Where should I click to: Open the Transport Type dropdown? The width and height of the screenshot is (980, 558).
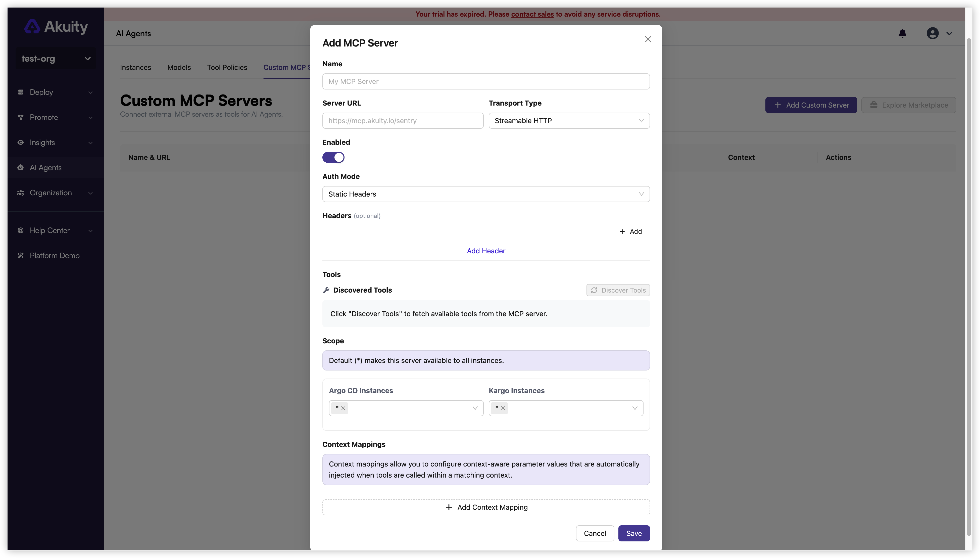(569, 121)
